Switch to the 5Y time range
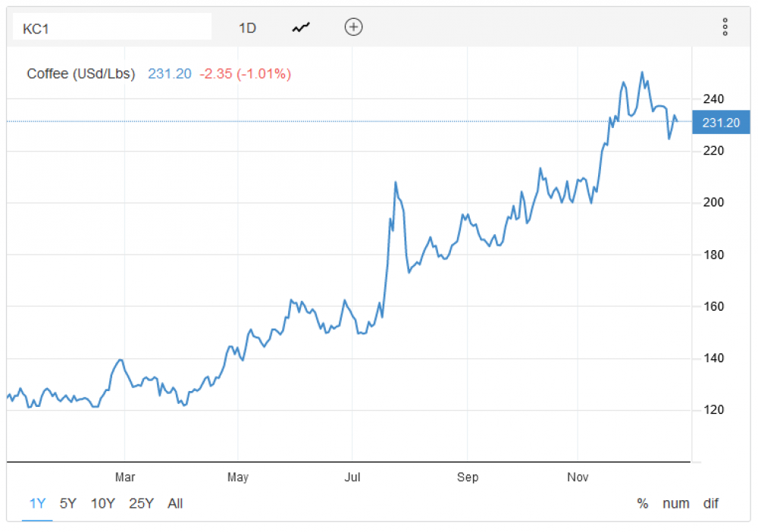Screen dimensions: 758x532 pos(68,503)
